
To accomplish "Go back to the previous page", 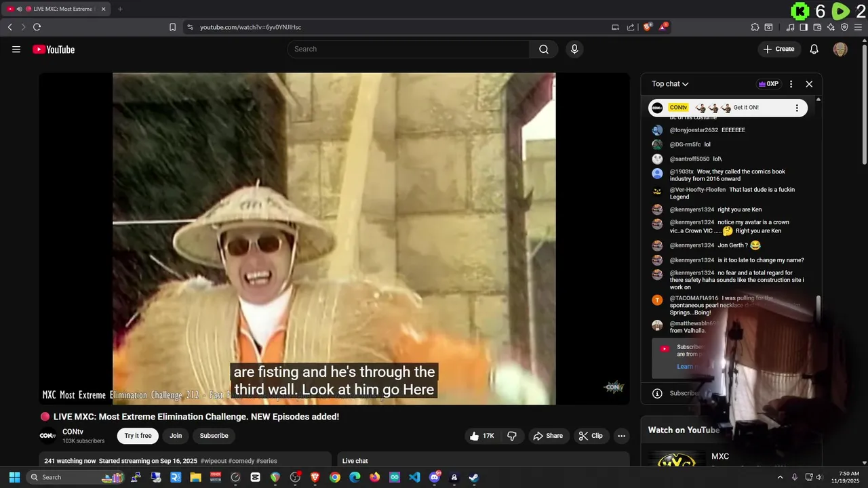I will [x=9, y=27].
